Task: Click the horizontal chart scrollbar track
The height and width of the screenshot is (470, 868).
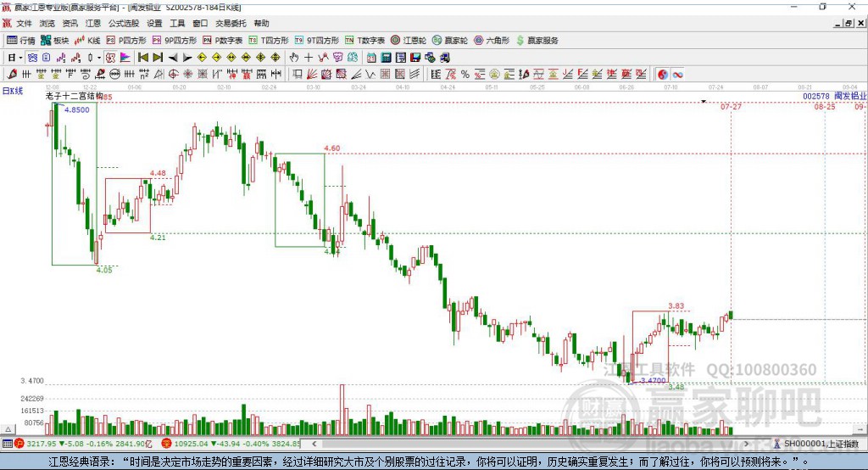Action: coord(531,444)
